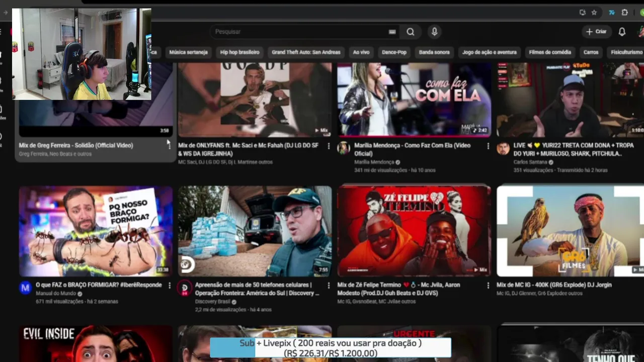Bookmark page with browser star icon
Viewport: 644px width, 362px height.
[x=594, y=13]
